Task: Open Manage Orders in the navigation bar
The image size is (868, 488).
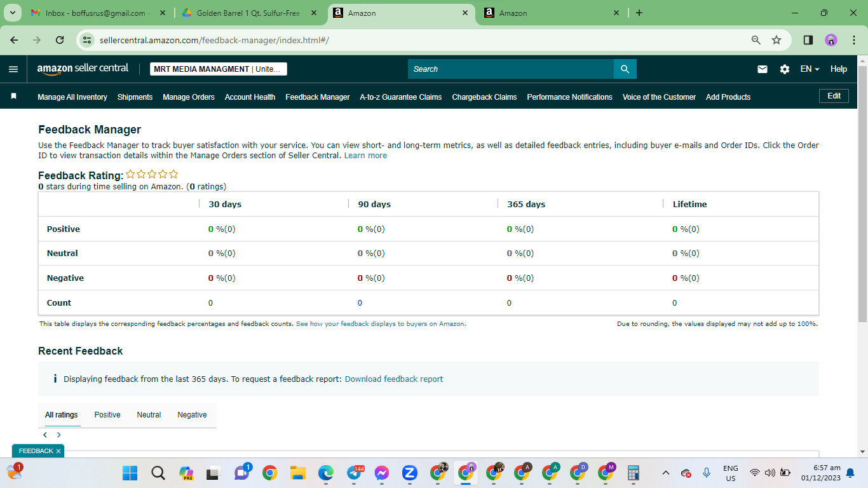Action: [x=189, y=97]
